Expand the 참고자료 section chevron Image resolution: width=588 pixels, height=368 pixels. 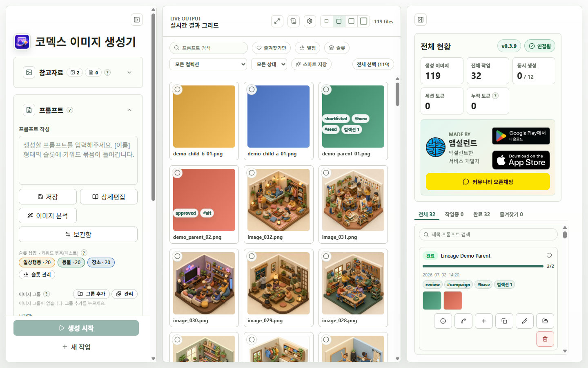click(x=129, y=72)
